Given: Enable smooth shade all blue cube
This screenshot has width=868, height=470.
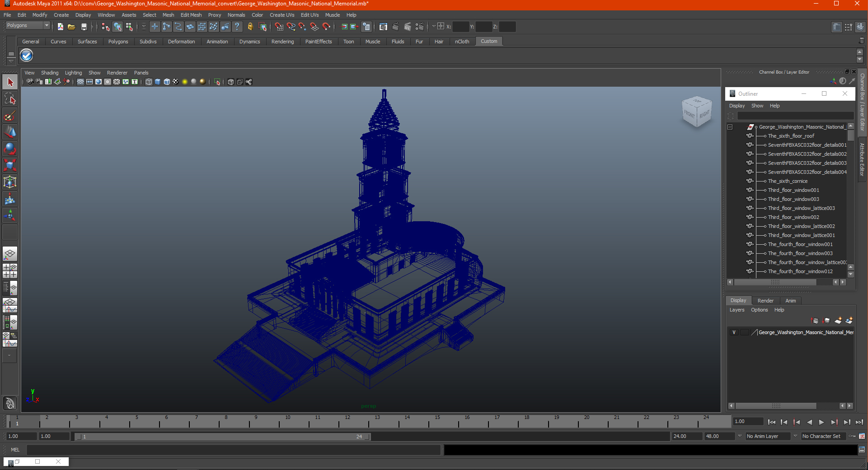Looking at the screenshot, I should 158,82.
